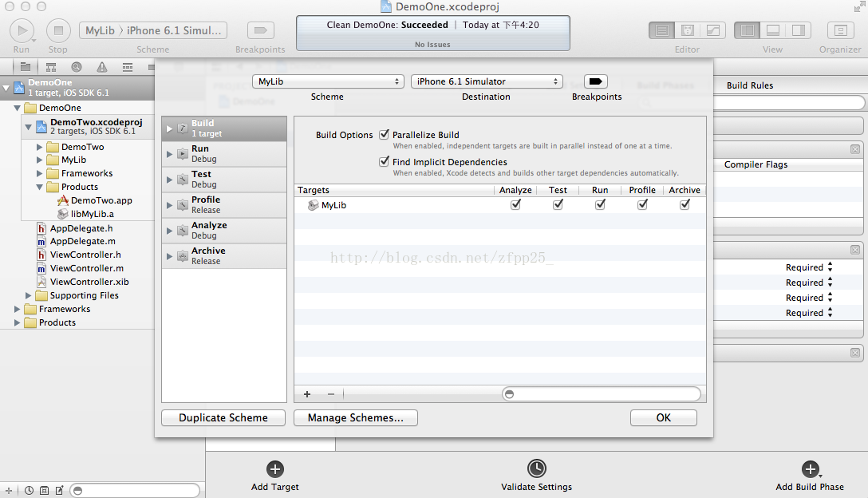Expand the Test Debug action
This screenshot has height=498, width=868.
click(x=169, y=180)
